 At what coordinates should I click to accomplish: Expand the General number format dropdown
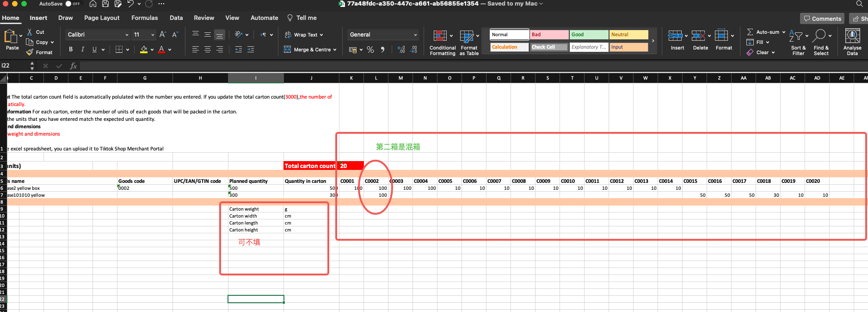415,35
